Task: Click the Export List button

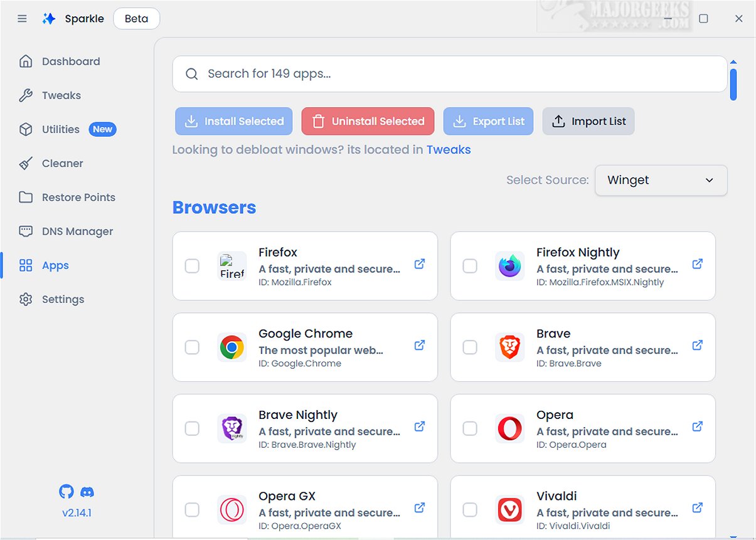Action: point(488,121)
